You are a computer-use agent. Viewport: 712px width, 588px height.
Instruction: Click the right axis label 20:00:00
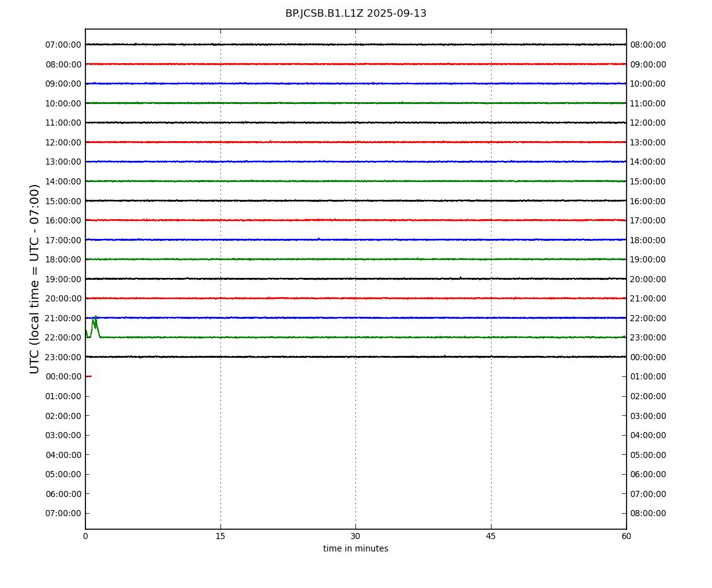point(648,279)
